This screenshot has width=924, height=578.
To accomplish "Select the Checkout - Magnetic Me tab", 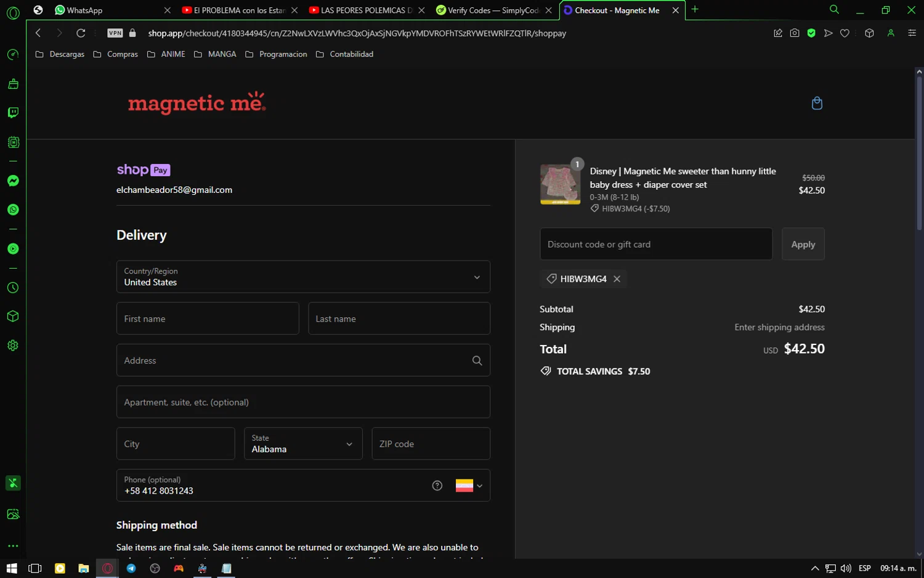I will (622, 10).
